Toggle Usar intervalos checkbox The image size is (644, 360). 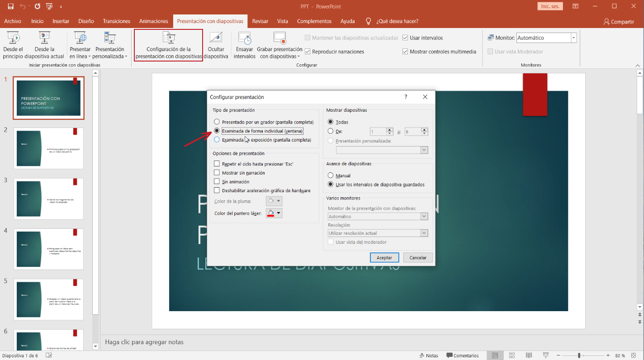[x=405, y=38]
